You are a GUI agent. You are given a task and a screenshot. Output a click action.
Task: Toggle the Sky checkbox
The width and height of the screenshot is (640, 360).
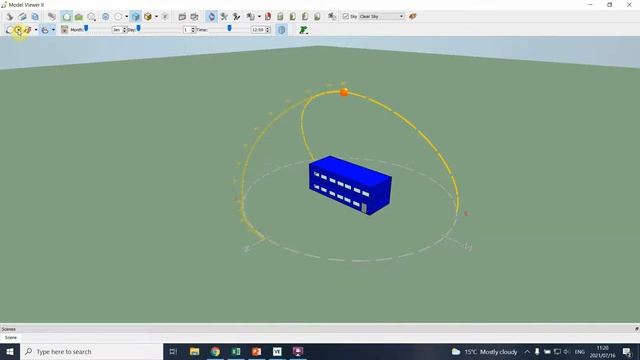[x=346, y=17]
